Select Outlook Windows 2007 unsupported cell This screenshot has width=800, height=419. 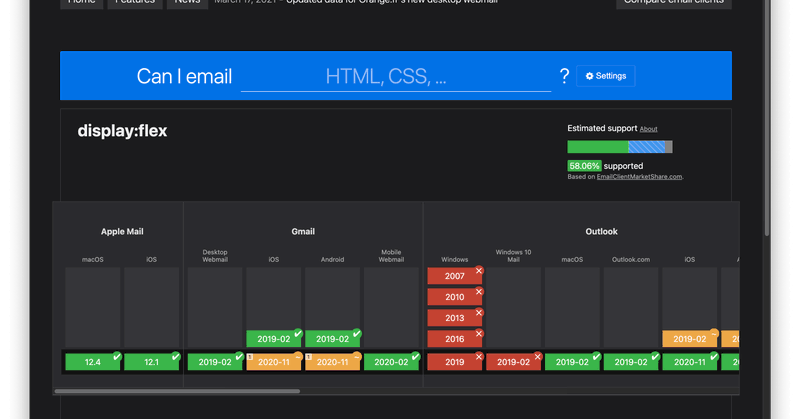click(x=455, y=276)
